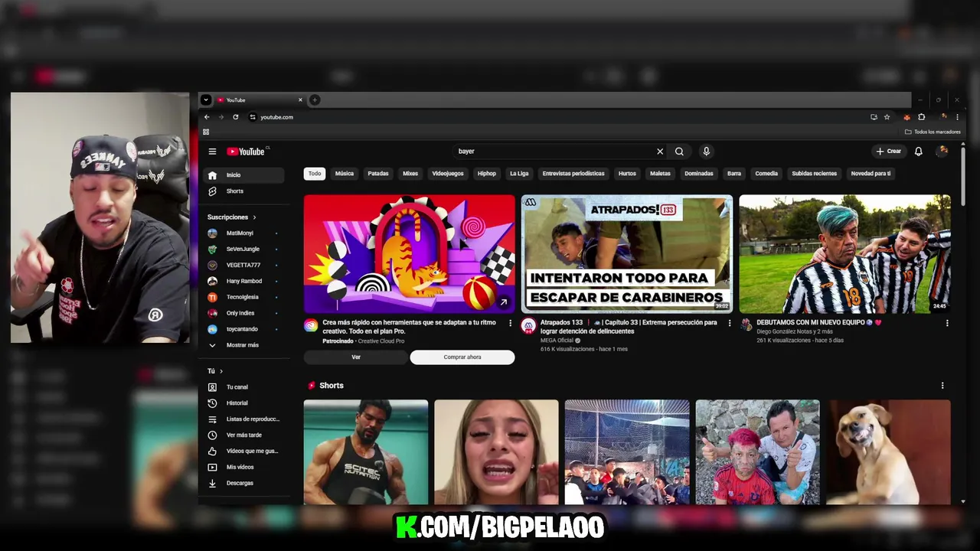Viewport: 980px width, 551px height.
Task: Go back with the browser back arrow
Action: tap(207, 117)
